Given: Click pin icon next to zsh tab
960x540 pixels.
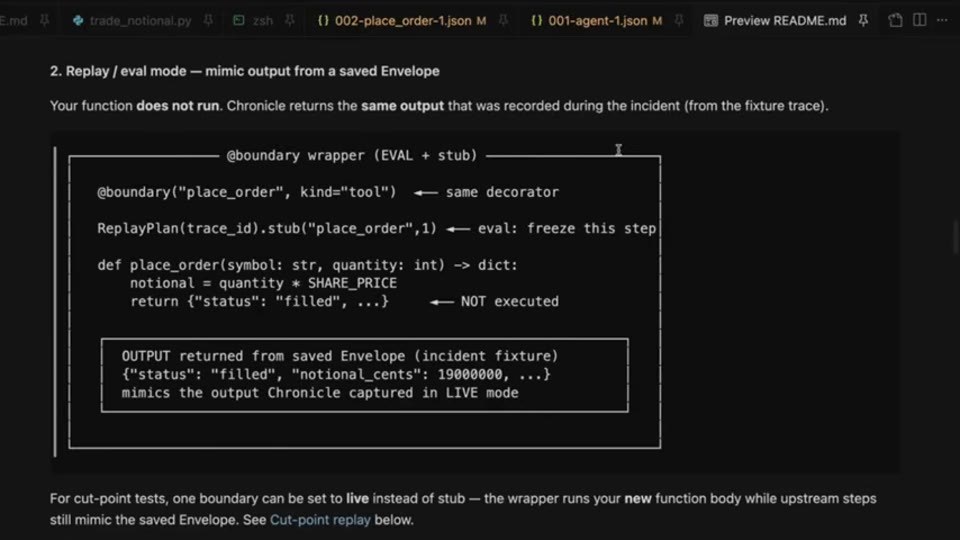Looking at the screenshot, I should pyautogui.click(x=290, y=21).
